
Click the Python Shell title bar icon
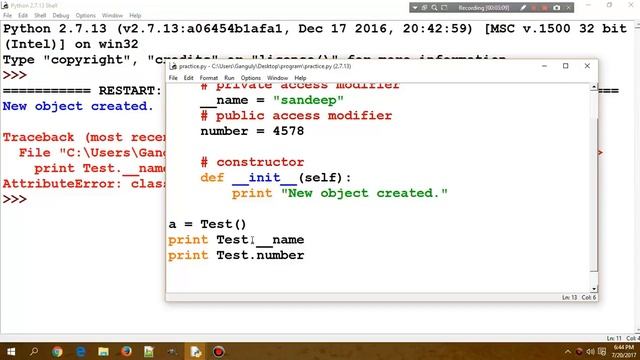[5, 5]
